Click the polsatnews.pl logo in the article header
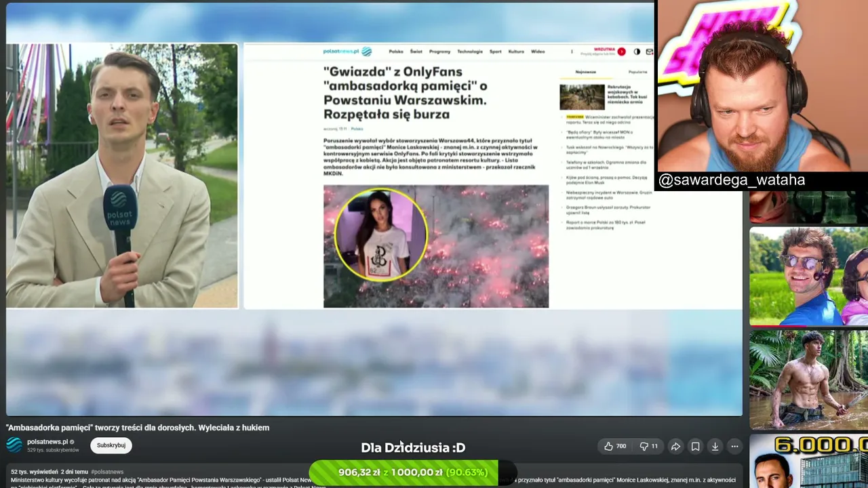This screenshot has width=868, height=488. pos(347,52)
